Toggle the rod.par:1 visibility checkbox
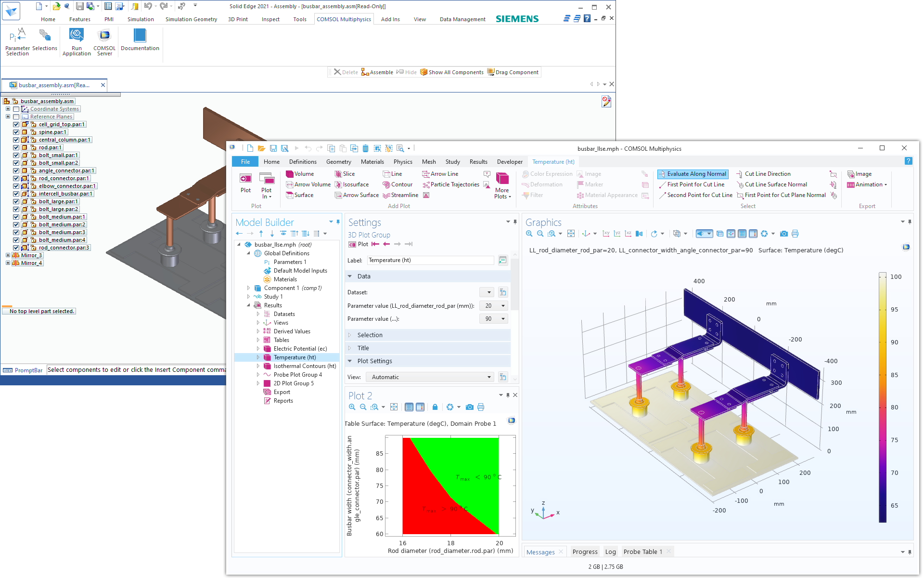 tap(16, 147)
